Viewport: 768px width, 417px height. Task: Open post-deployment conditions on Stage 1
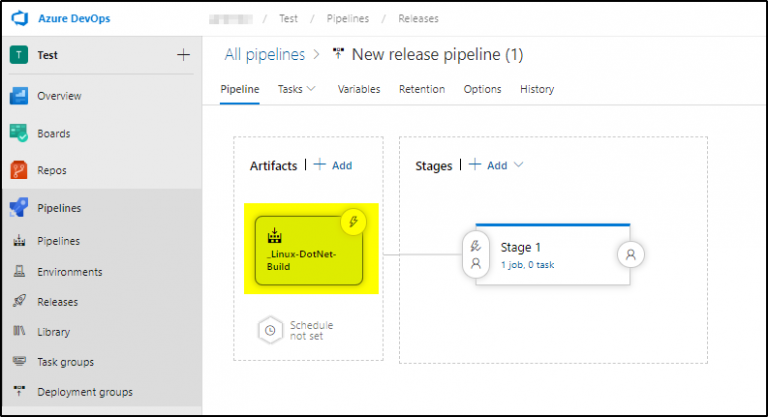pos(631,254)
